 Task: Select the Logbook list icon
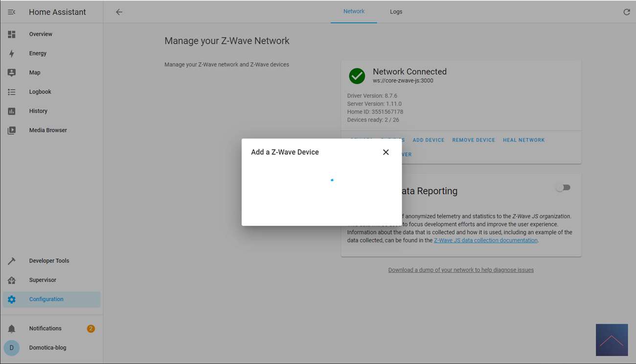click(12, 92)
